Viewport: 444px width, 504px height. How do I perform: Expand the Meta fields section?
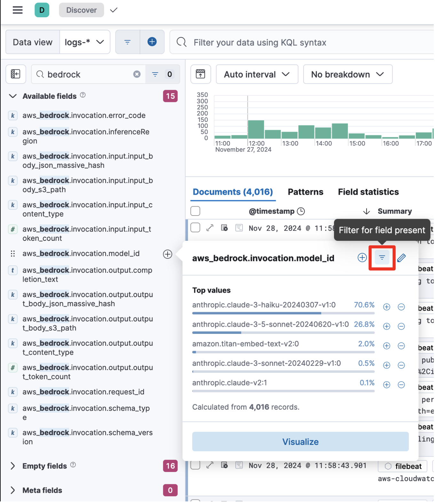(x=13, y=490)
